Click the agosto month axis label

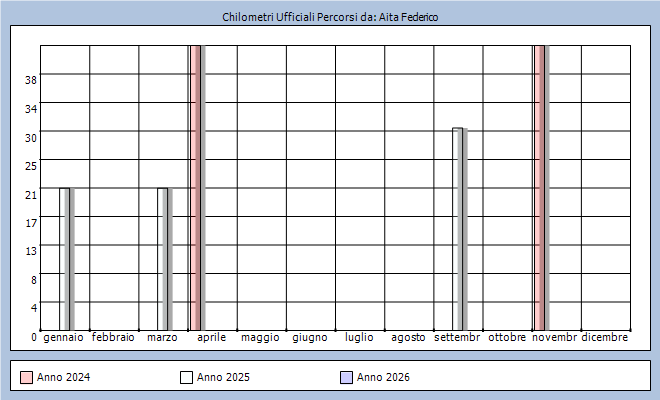(x=408, y=338)
